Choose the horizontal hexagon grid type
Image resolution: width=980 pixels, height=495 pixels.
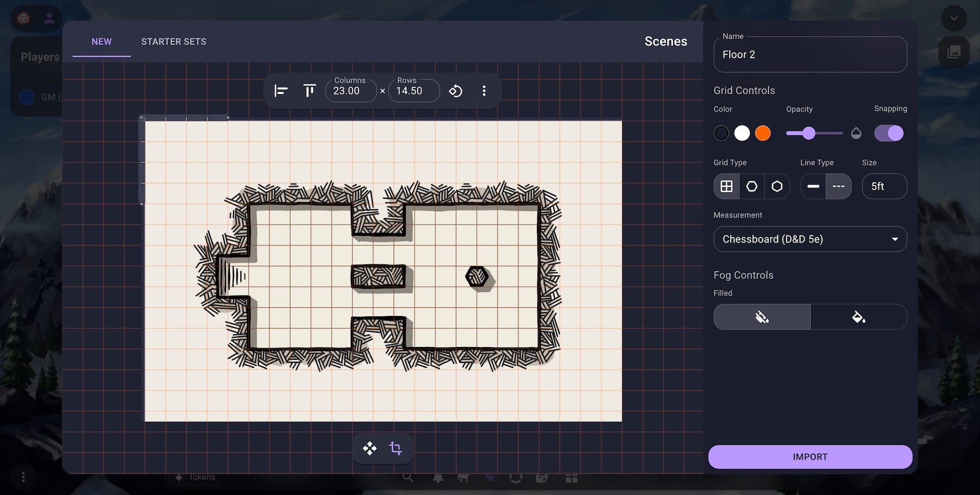[x=777, y=186]
